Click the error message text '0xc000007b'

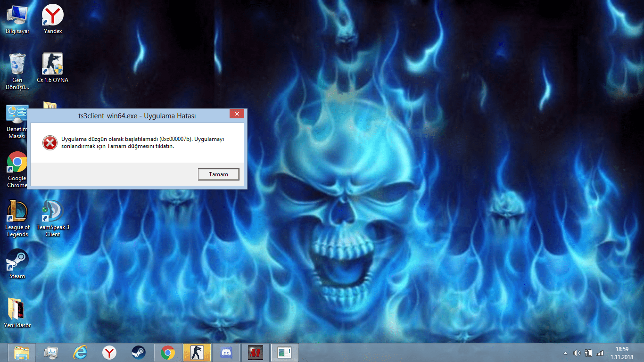pos(176,139)
